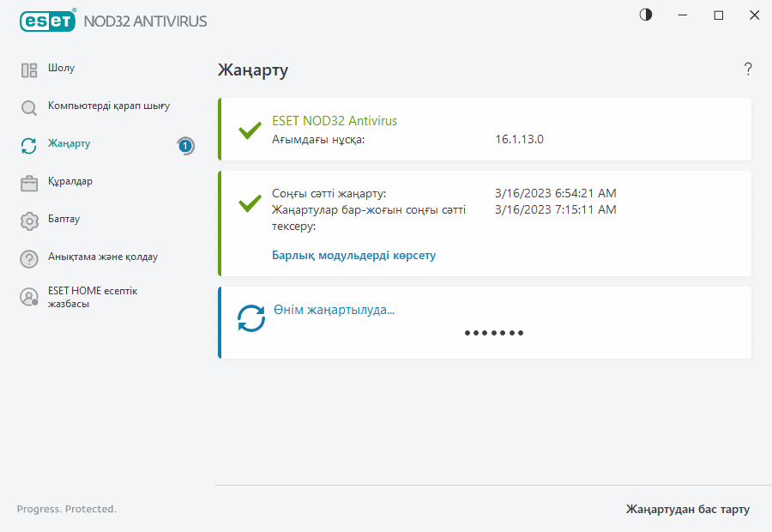Click the update progress dots indicator
This screenshot has width=772, height=532.
(493, 333)
